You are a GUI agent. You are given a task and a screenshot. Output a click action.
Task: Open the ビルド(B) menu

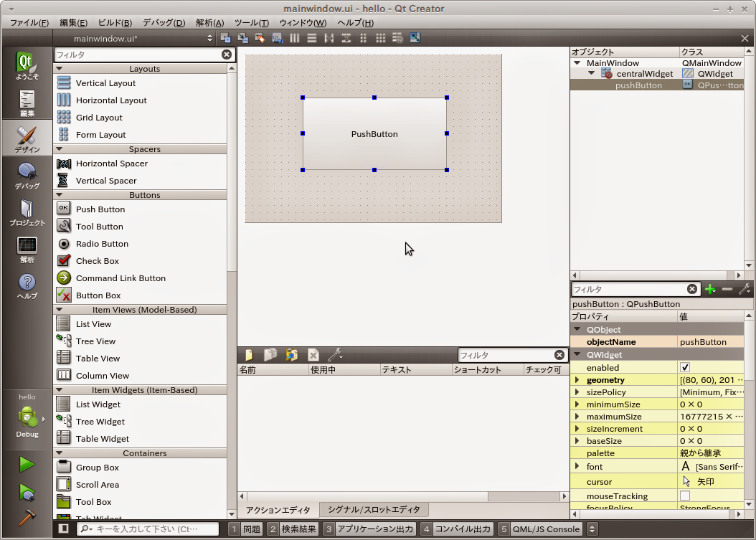pyautogui.click(x=115, y=23)
